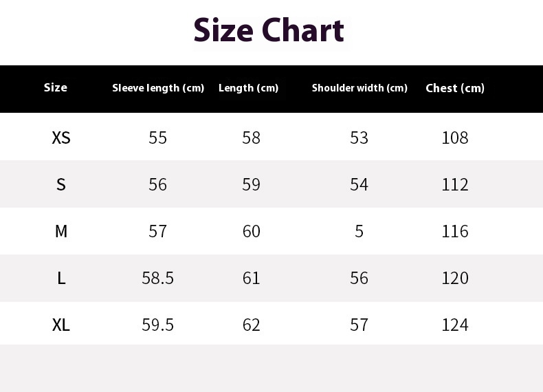Select the Shoulder width (cm) header
The width and height of the screenshot is (543, 392).
click(359, 88)
